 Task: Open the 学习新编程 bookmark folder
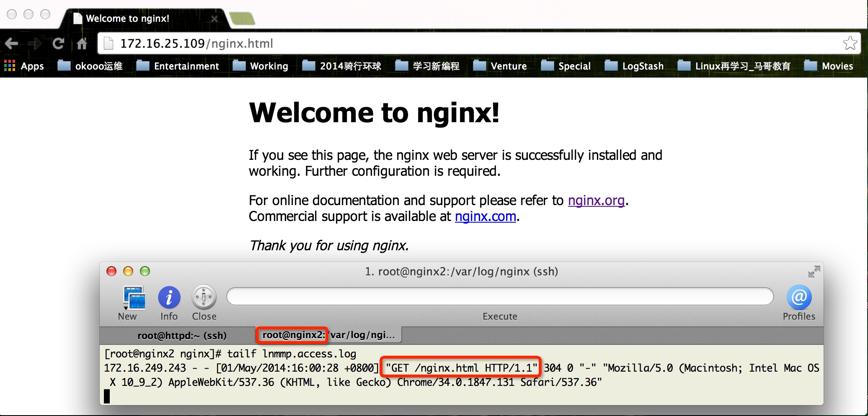427,66
